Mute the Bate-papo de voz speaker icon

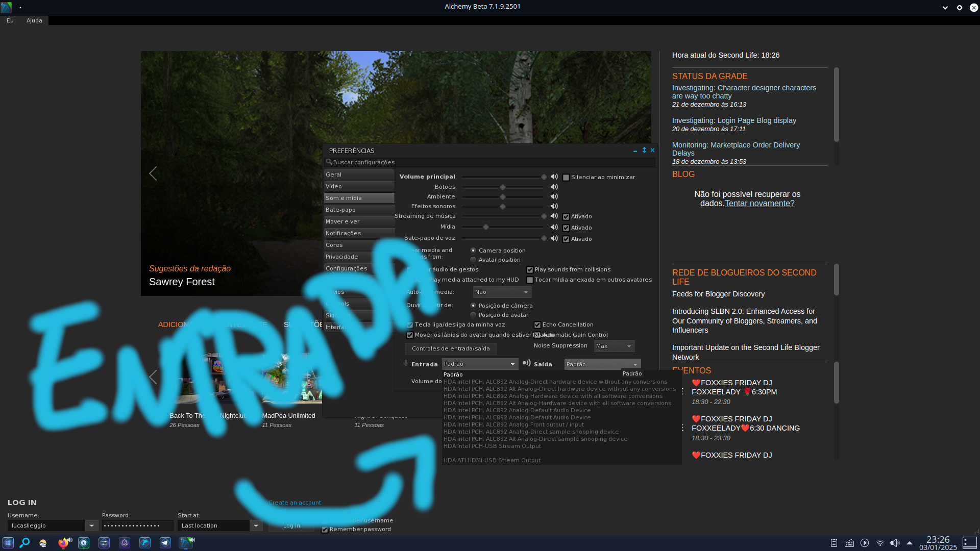pyautogui.click(x=554, y=238)
